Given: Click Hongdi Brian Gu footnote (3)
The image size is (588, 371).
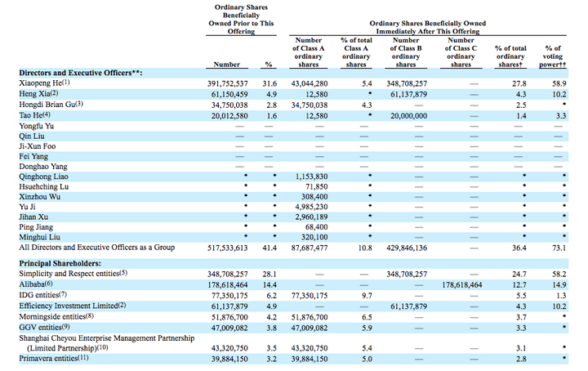Looking at the screenshot, I should pyautogui.click(x=79, y=104).
